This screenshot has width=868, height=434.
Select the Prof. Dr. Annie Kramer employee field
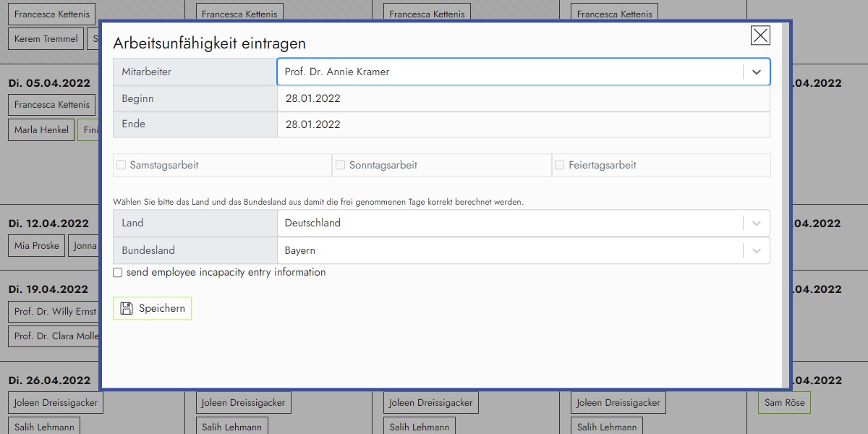[x=506, y=72]
